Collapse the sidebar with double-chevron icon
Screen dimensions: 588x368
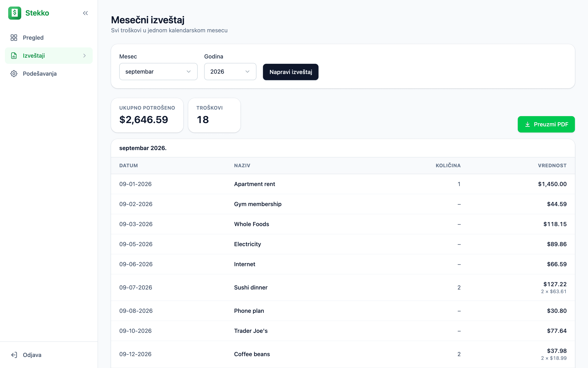[85, 13]
